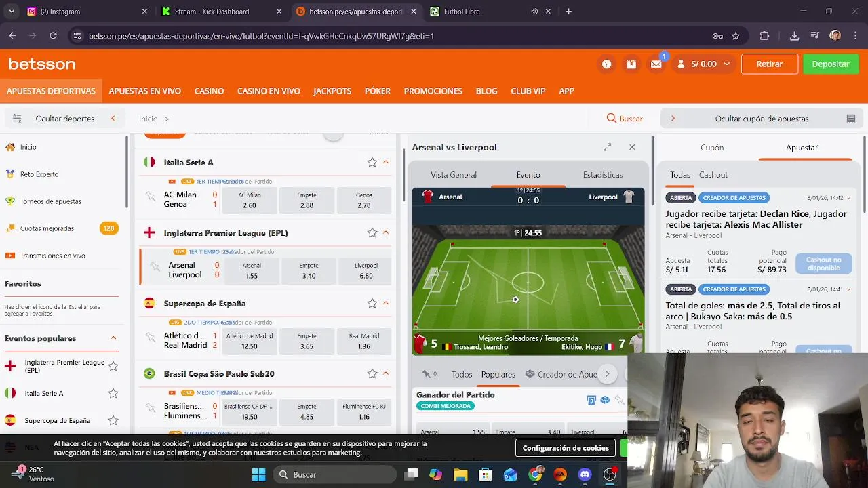Screen dimensions: 868x488
Task: Expand the Arsenal vs Liverpool panel fullscreen
Action: pos(607,147)
